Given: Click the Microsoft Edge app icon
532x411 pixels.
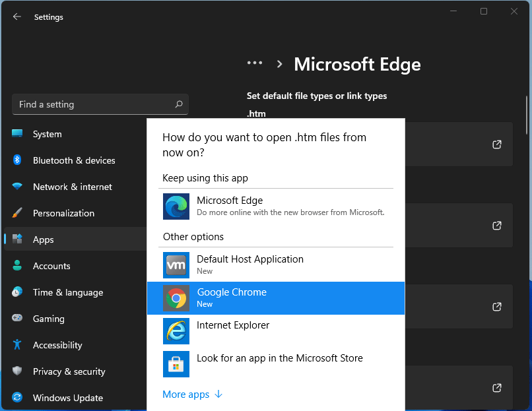Looking at the screenshot, I should click(x=176, y=206).
